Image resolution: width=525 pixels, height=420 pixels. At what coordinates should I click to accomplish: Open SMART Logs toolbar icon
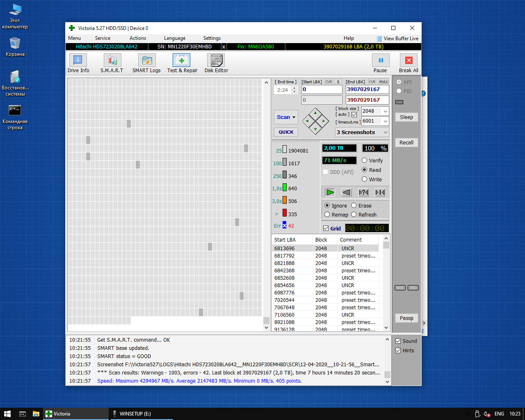click(x=146, y=60)
